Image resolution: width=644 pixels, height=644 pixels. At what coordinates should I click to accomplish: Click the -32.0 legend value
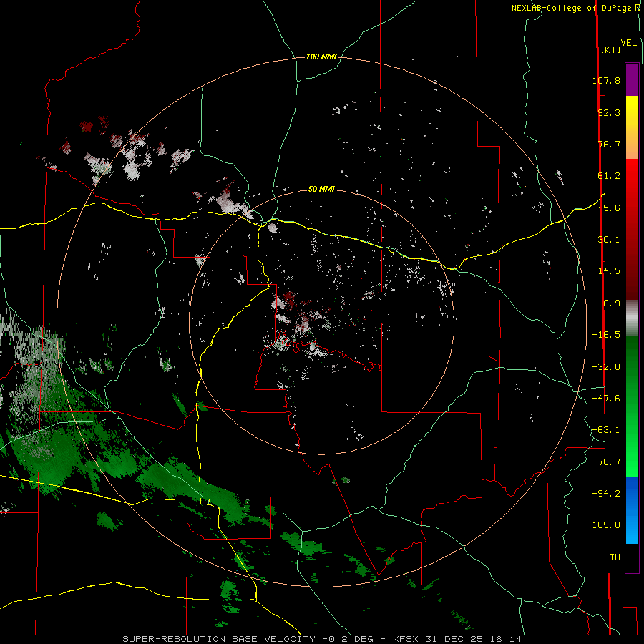(606, 367)
